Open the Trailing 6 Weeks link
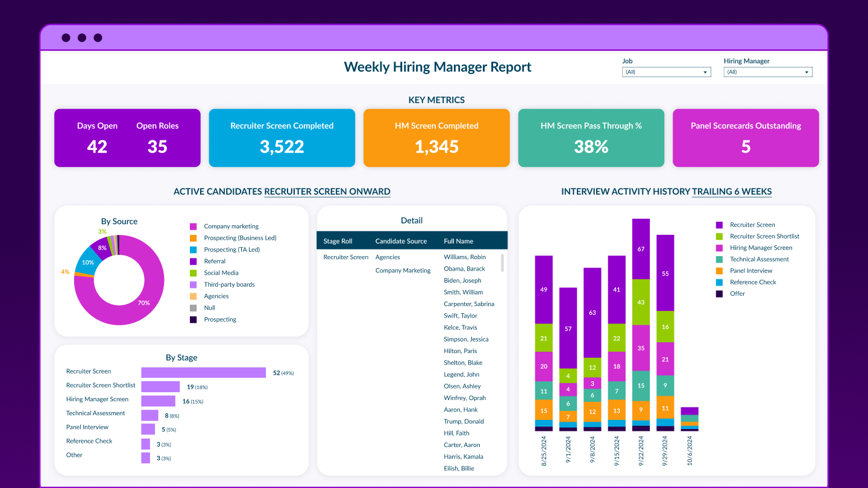 [x=732, y=192]
